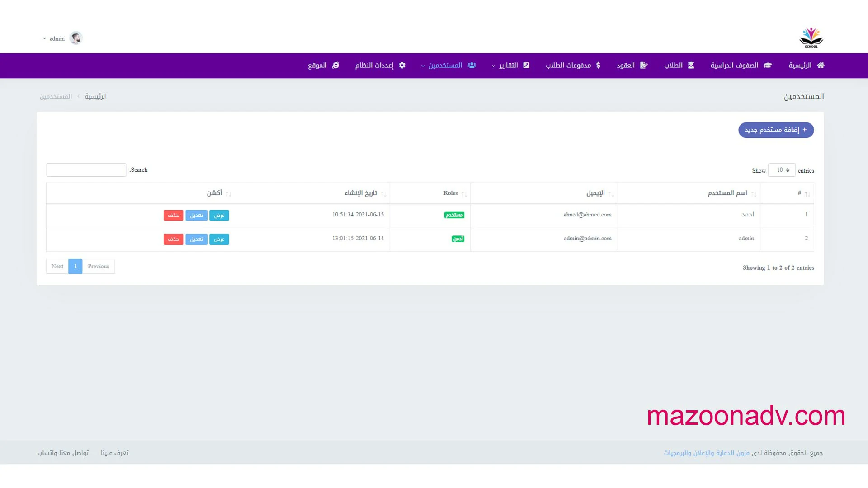Click the students icon in navbar
868x488 pixels.
(691, 66)
